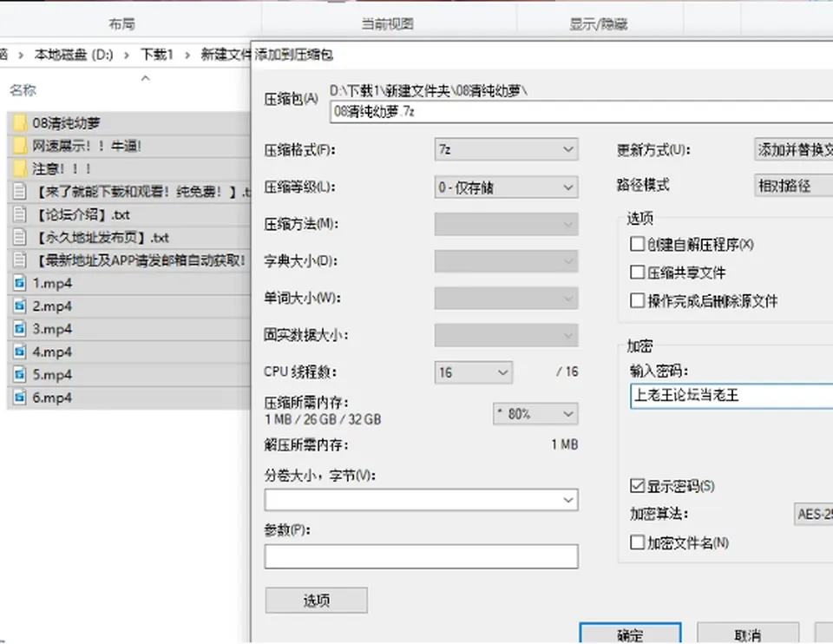833x644 pixels.
Task: Click into the 参数 input field
Action: click(422, 556)
